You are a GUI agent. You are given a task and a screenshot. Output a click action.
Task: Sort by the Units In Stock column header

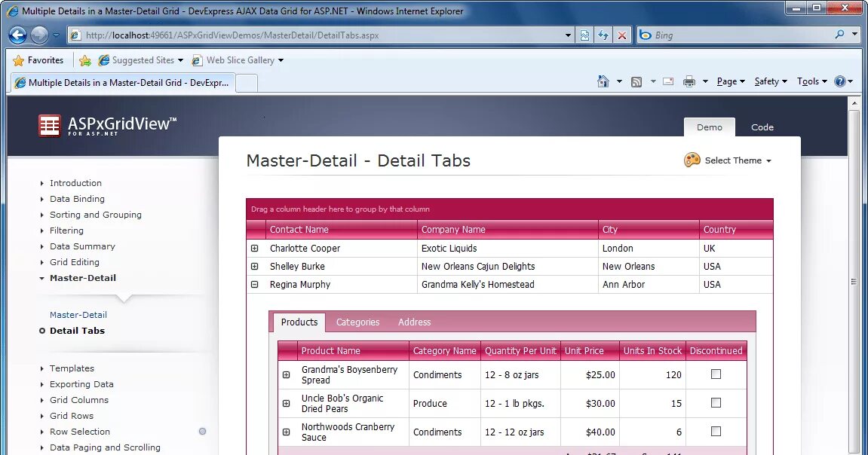click(x=652, y=351)
